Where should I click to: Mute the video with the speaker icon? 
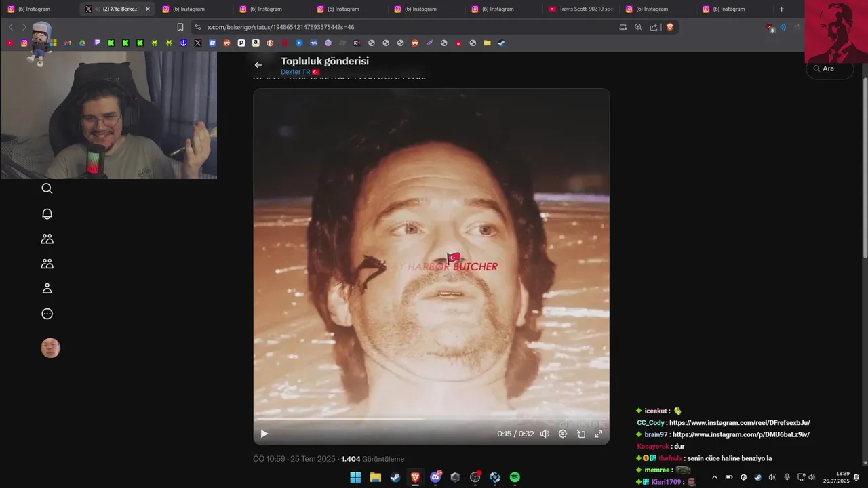coord(545,434)
